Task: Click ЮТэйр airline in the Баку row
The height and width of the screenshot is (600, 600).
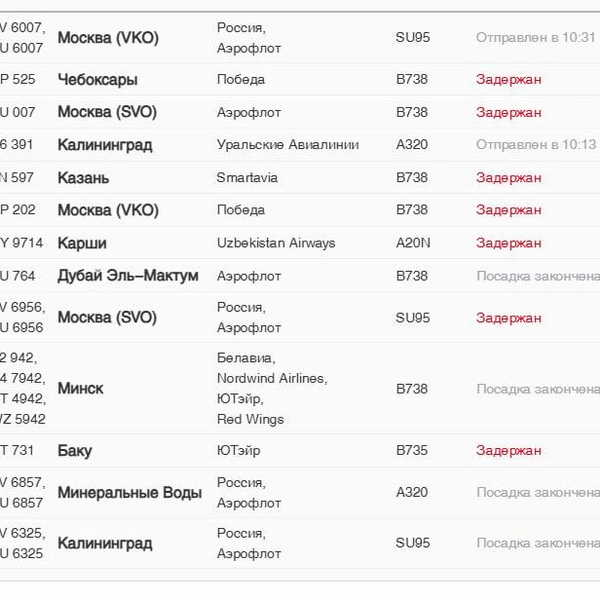Action: pyautogui.click(x=239, y=451)
